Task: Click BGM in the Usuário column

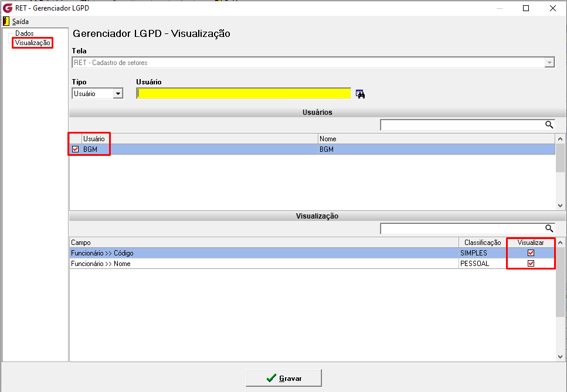Action: click(90, 149)
